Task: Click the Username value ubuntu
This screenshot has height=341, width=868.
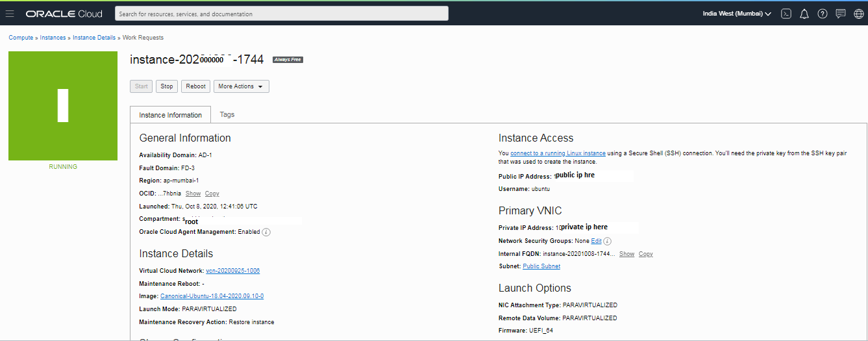Action: [541, 189]
